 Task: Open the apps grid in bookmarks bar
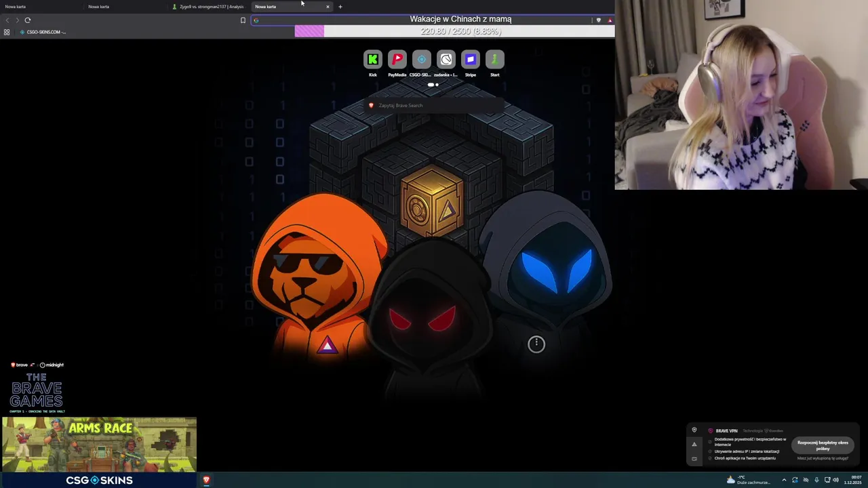[x=7, y=32]
